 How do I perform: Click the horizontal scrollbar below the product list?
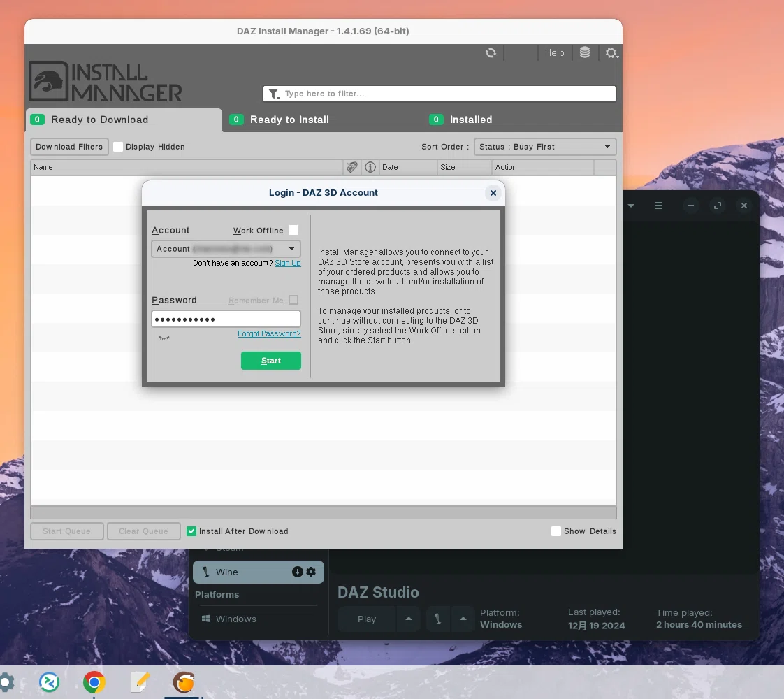323,512
